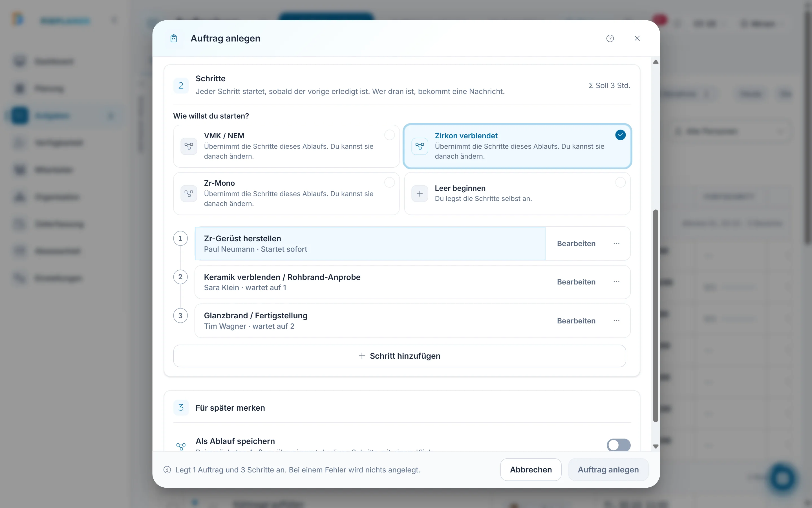This screenshot has height=508, width=812.
Task: Toggle the Als Ablauf speichern switch
Action: click(x=618, y=445)
